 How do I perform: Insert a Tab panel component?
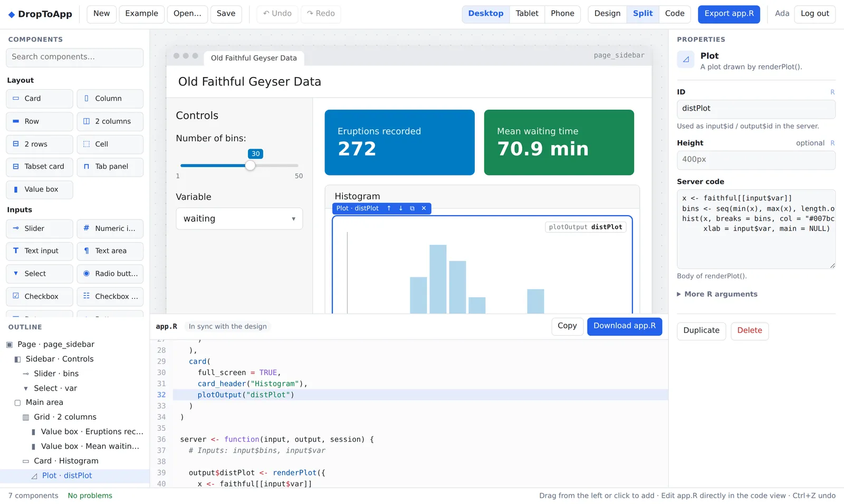click(x=110, y=167)
